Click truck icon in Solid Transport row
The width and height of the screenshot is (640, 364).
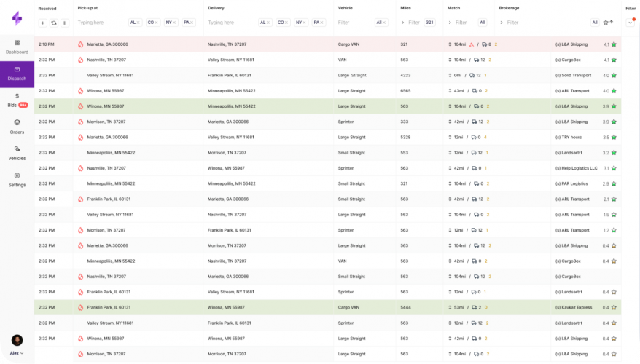point(472,76)
